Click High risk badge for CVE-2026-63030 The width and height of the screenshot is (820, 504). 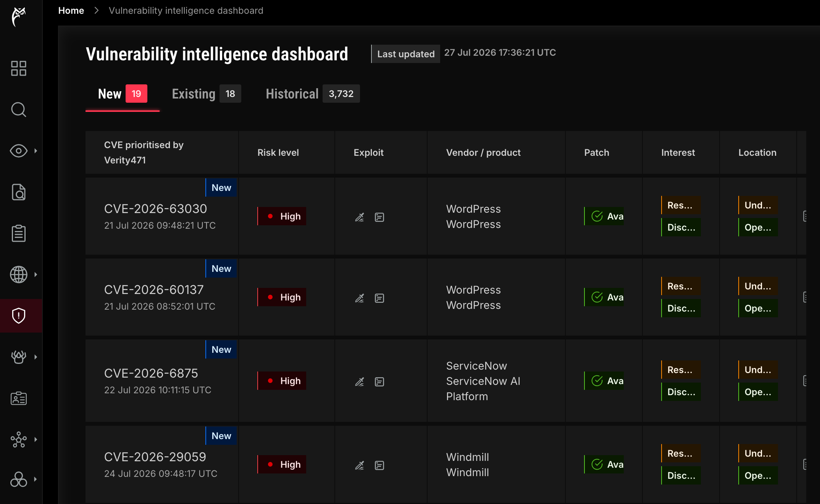282,216
